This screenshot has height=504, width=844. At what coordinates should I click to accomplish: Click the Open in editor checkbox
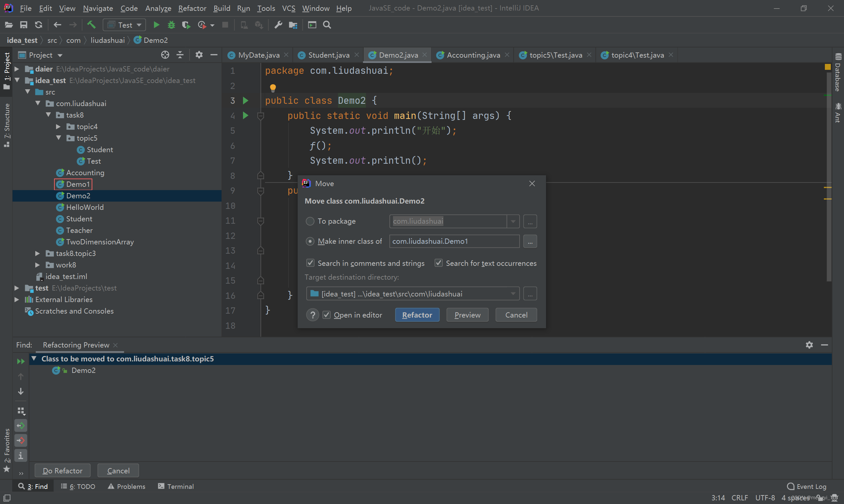pos(326,314)
